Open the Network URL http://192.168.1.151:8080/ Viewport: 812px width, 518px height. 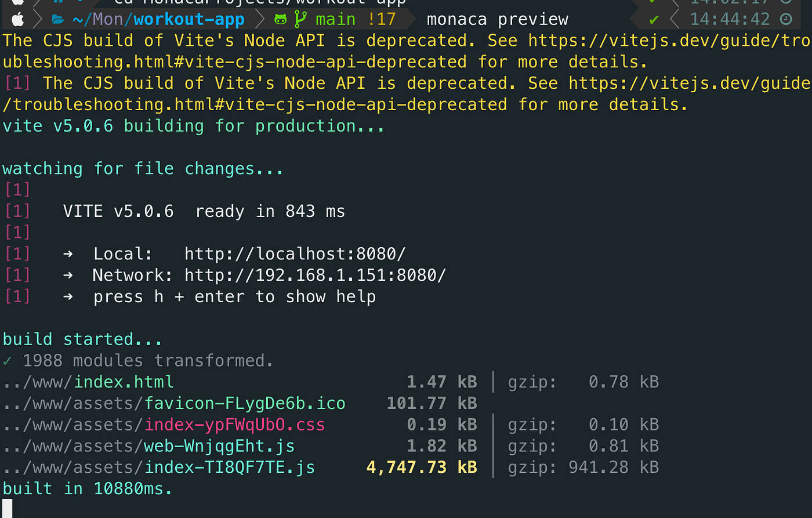point(315,275)
